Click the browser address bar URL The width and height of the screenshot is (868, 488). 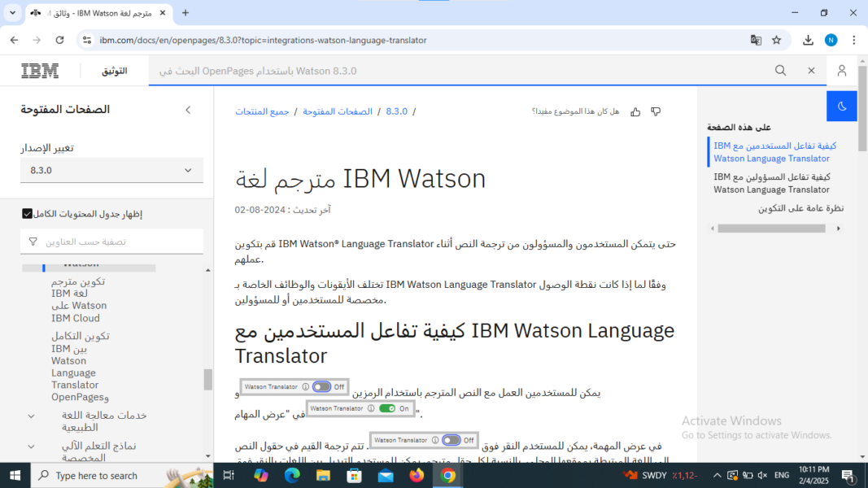tap(263, 40)
